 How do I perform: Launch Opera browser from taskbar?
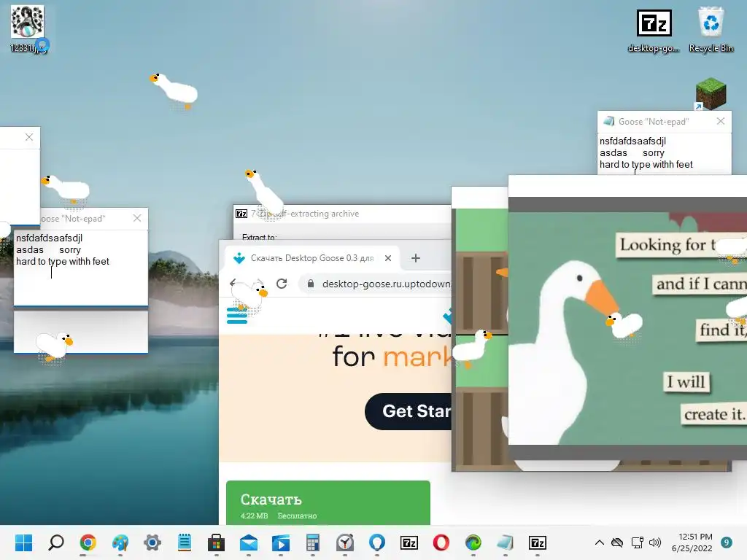tap(441, 542)
